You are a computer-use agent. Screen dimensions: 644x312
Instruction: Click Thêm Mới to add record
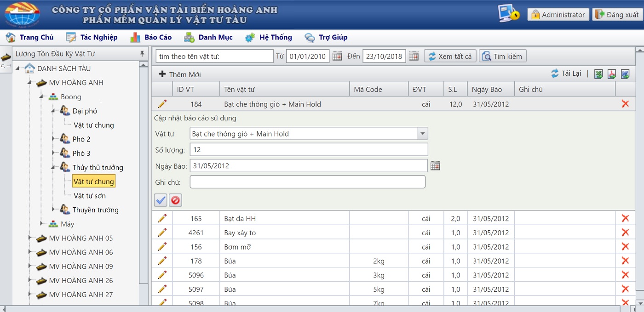click(x=180, y=74)
